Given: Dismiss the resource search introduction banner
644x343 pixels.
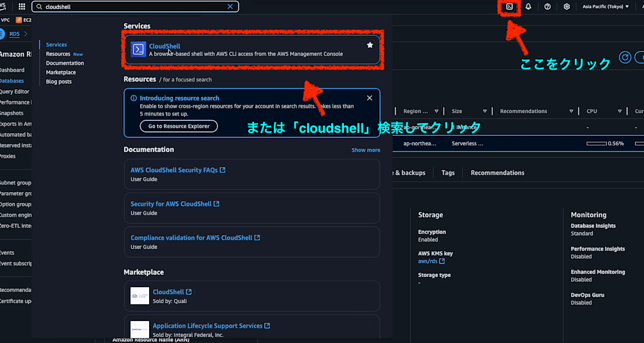Looking at the screenshot, I should pyautogui.click(x=369, y=98).
